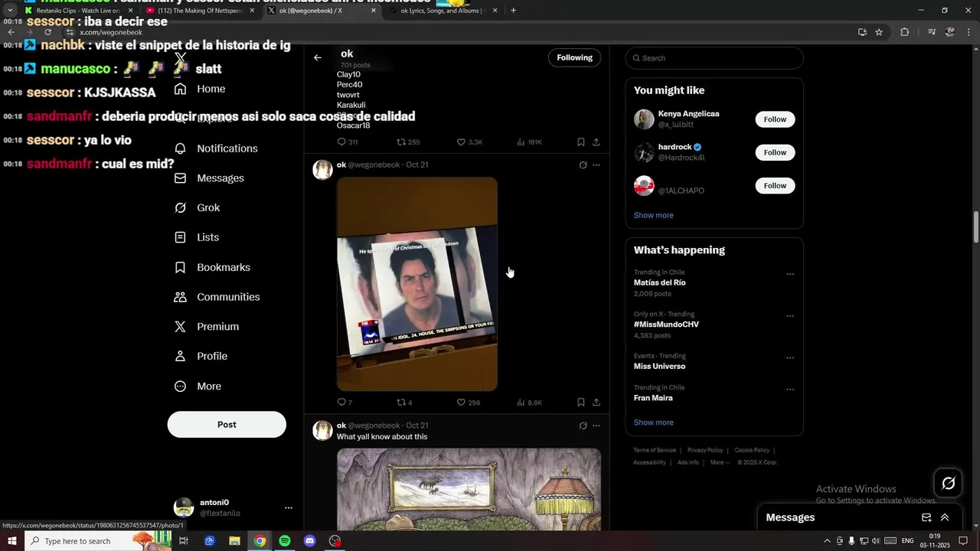The image size is (980, 551).
Task: Switch to The Making Of Nettspend tab
Action: 201,11
